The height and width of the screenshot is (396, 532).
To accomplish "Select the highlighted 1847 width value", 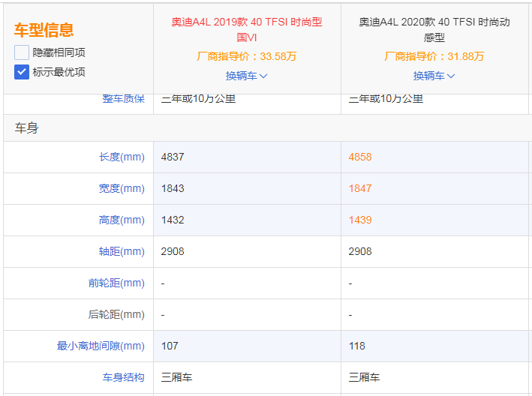I will pos(360,188).
